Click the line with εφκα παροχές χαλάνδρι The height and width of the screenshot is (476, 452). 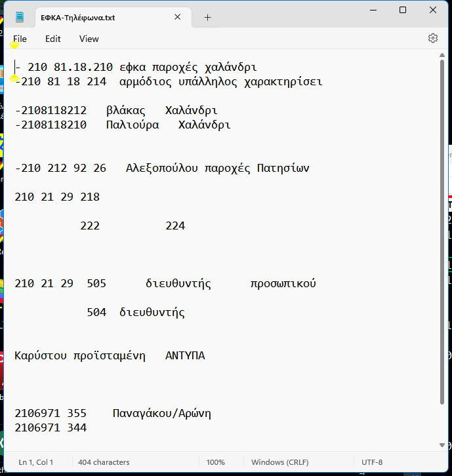coord(136,67)
